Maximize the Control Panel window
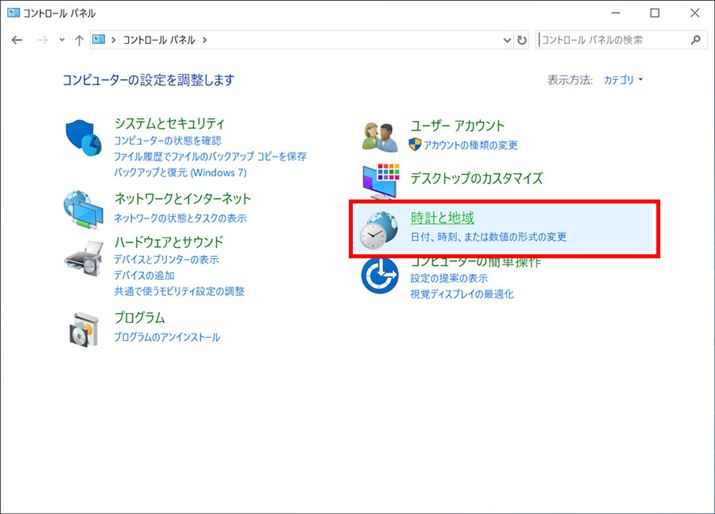 pos(655,13)
